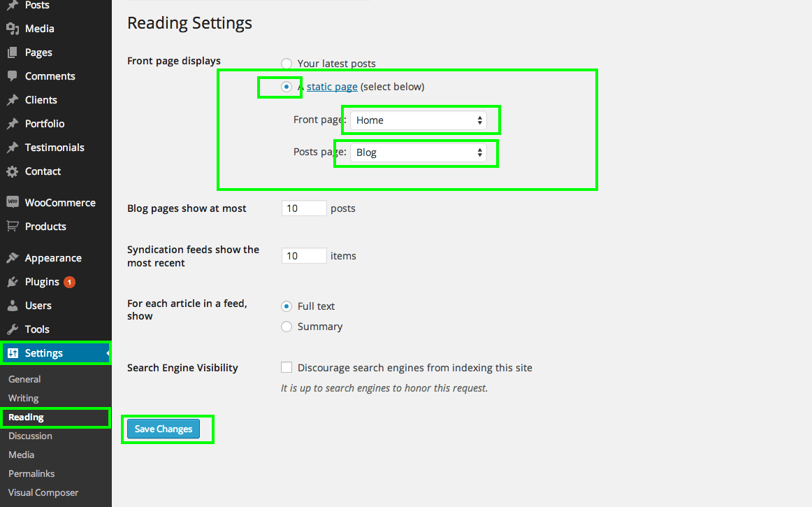This screenshot has width=812, height=507.
Task: Click the Posts pin icon in sidebar
Action: click(x=13, y=5)
